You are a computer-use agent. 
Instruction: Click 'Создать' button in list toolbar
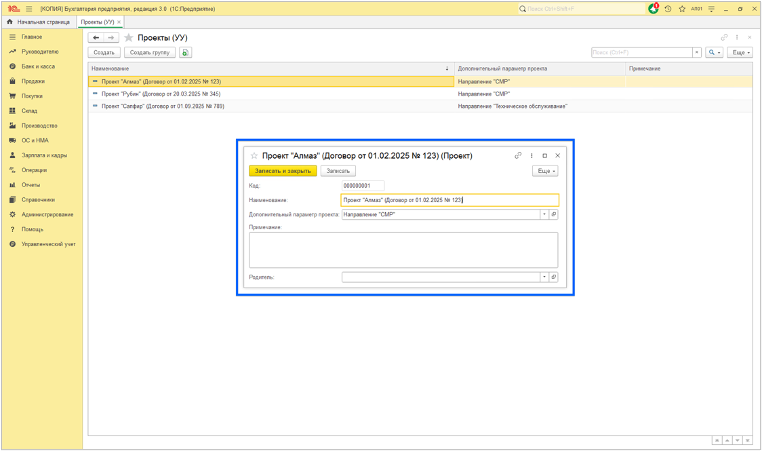pos(105,53)
